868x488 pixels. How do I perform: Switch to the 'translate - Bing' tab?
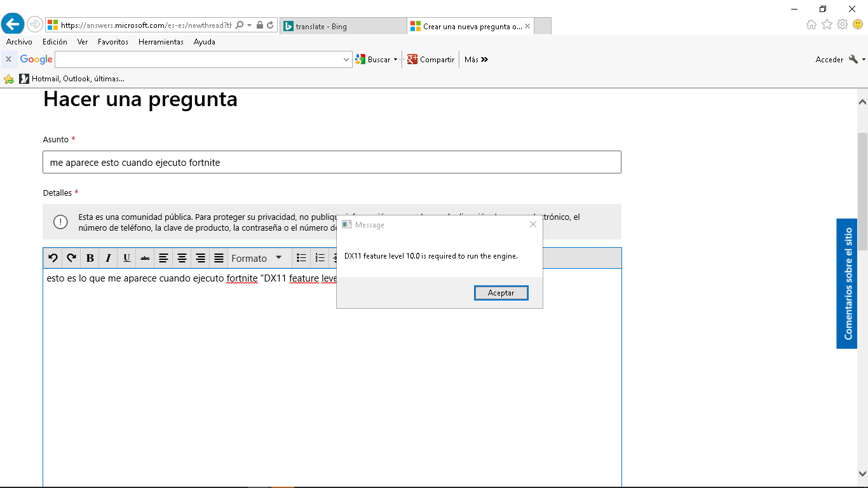point(343,26)
